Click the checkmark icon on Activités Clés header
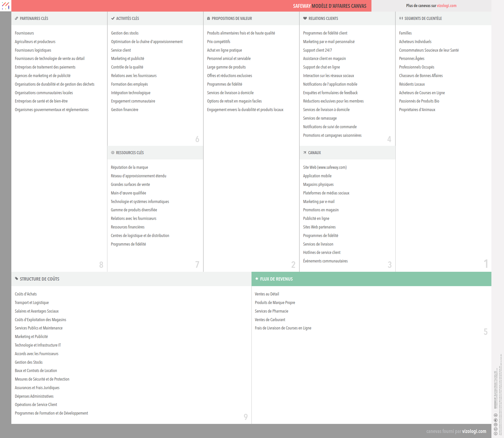504x438 pixels. [112, 18]
